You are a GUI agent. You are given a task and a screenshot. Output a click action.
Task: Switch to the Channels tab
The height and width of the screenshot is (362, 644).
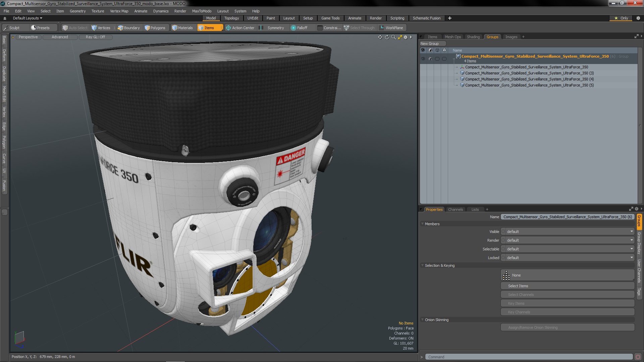point(455,209)
